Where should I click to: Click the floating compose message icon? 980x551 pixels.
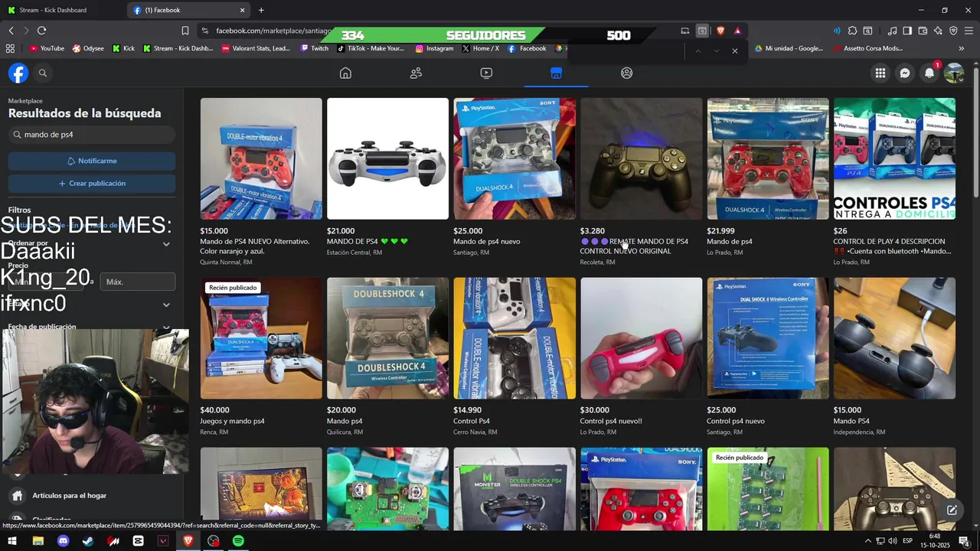(952, 510)
